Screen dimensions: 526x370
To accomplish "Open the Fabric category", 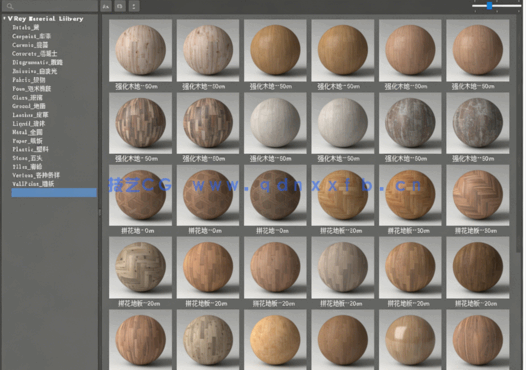I will 29,80.
